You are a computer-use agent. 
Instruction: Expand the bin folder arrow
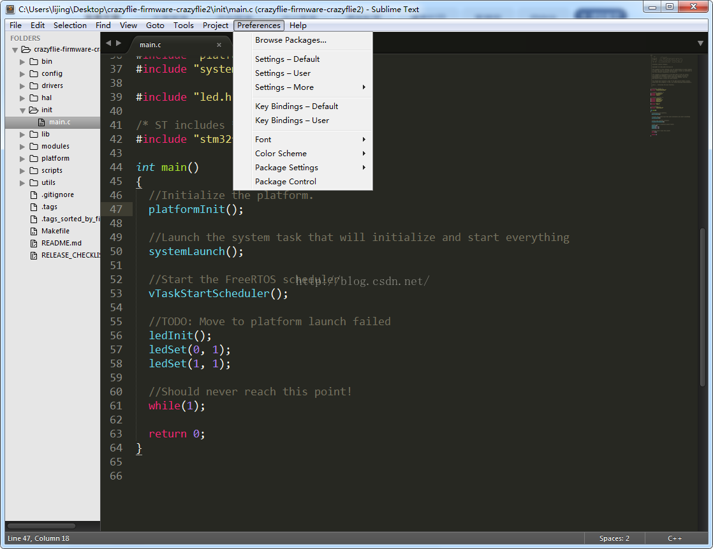click(22, 61)
